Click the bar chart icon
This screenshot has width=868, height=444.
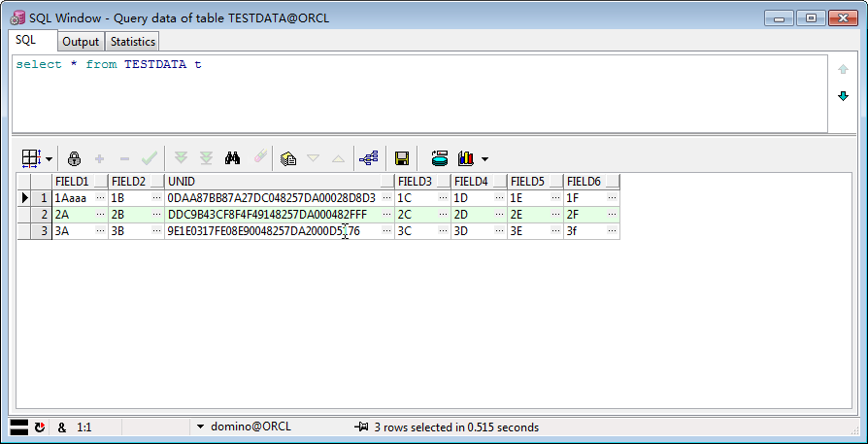[466, 159]
